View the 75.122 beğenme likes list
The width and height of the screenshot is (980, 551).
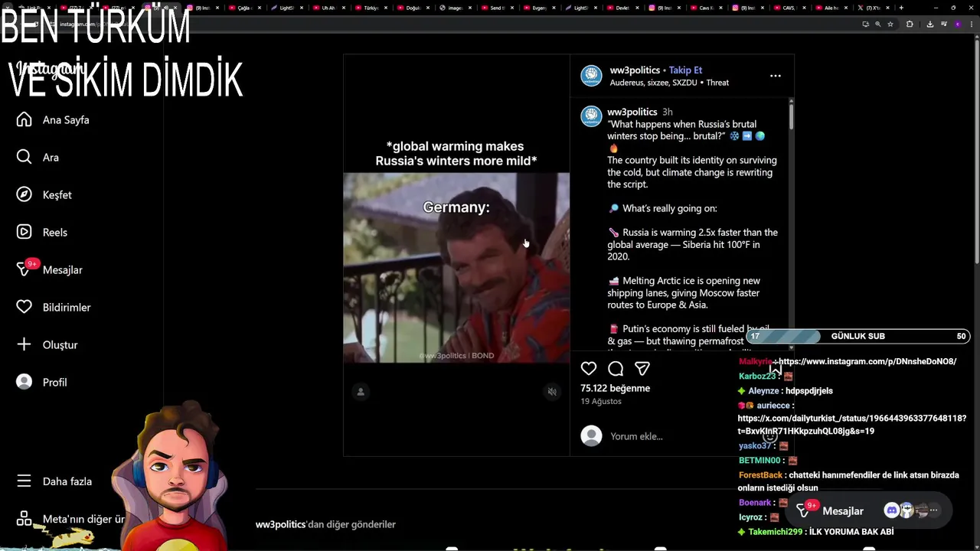click(615, 388)
